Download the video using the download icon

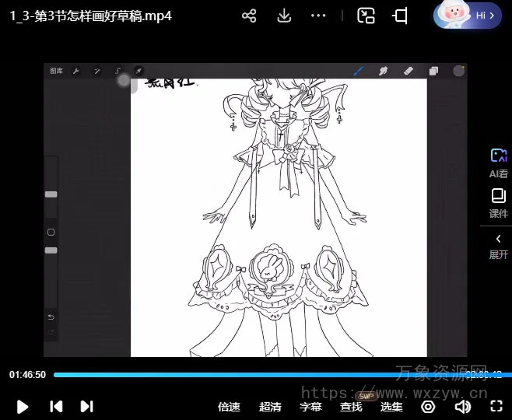pos(284,16)
